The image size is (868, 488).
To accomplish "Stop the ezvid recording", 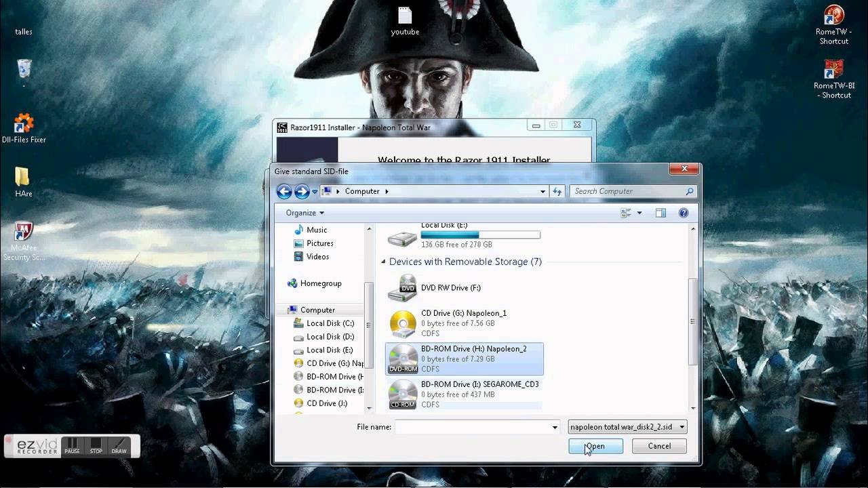I will 96,446.
